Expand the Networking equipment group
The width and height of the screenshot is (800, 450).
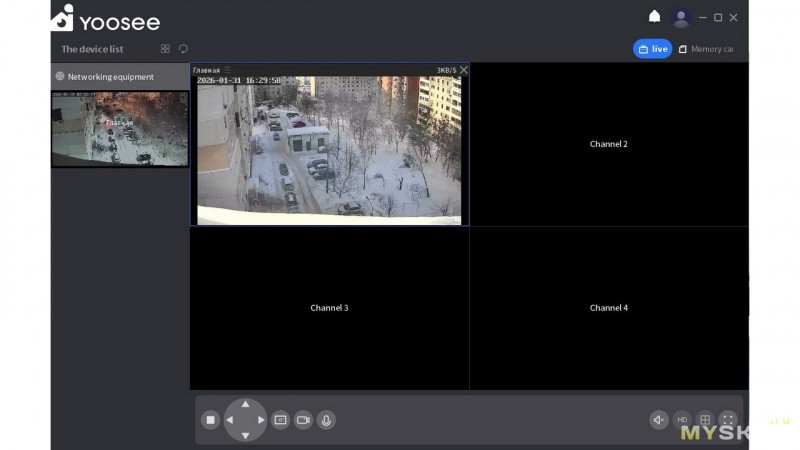pyautogui.click(x=110, y=76)
